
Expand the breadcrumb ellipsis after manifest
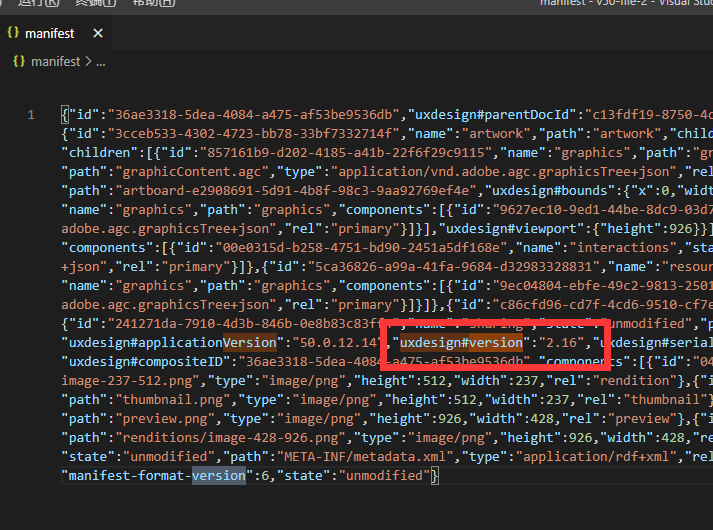(100, 61)
